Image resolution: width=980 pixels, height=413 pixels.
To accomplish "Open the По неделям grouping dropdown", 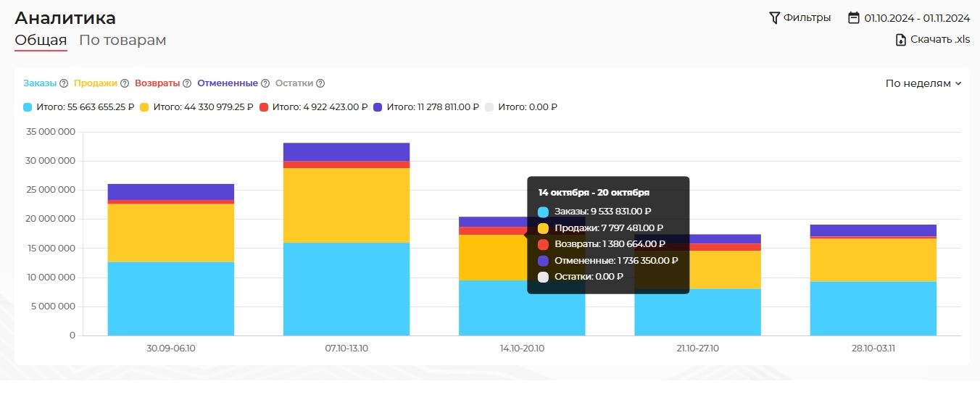I will pyautogui.click(x=923, y=83).
